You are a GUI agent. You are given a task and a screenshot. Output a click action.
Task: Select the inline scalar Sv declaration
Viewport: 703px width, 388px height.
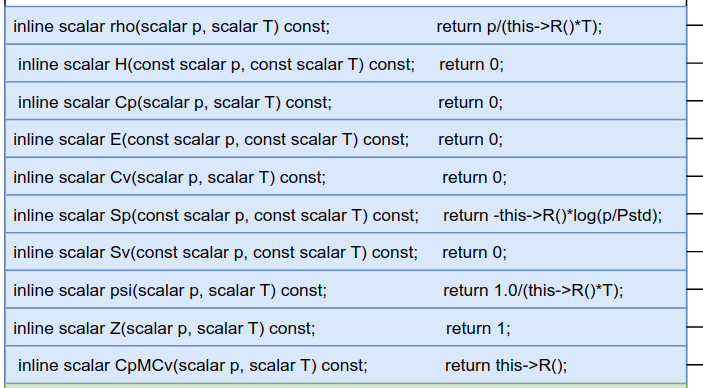pos(216,253)
